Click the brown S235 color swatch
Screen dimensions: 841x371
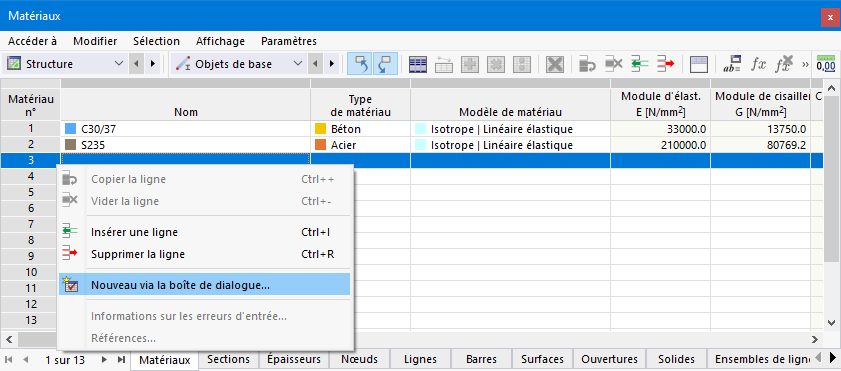pyautogui.click(x=71, y=145)
